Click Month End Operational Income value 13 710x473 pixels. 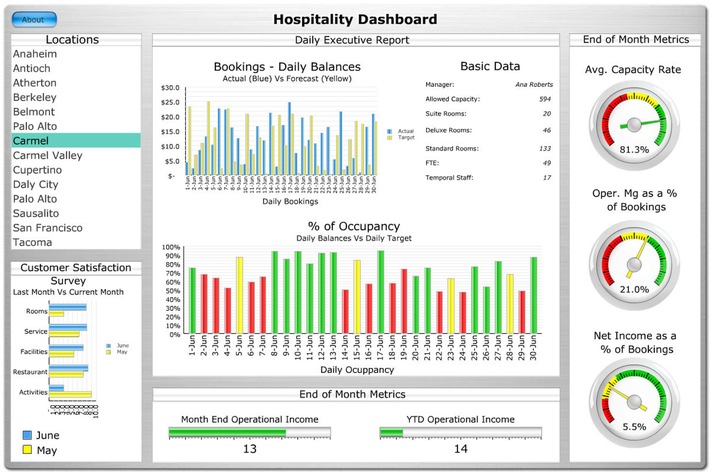(249, 449)
